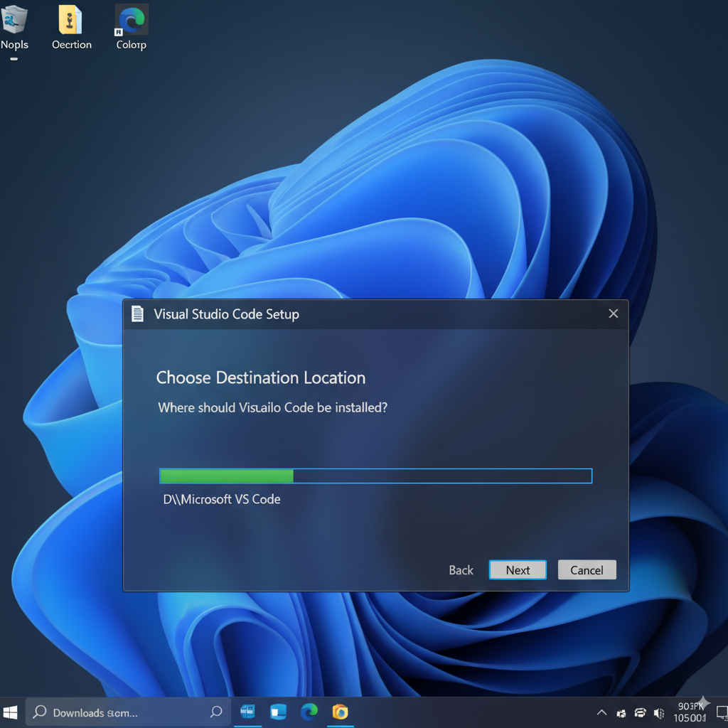Click the search icon at right of search box
The height and width of the screenshot is (728, 728).
point(216,712)
